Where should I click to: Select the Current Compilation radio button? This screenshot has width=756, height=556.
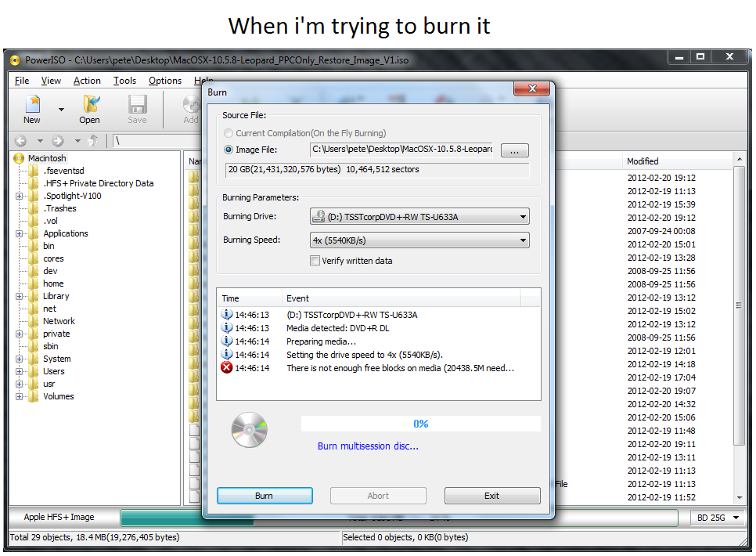coord(229,133)
